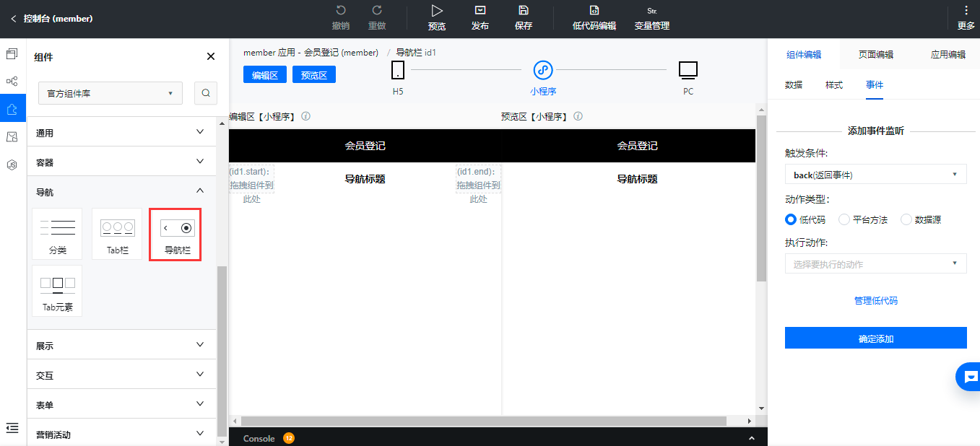Switch to the PC platform icon

click(x=688, y=70)
